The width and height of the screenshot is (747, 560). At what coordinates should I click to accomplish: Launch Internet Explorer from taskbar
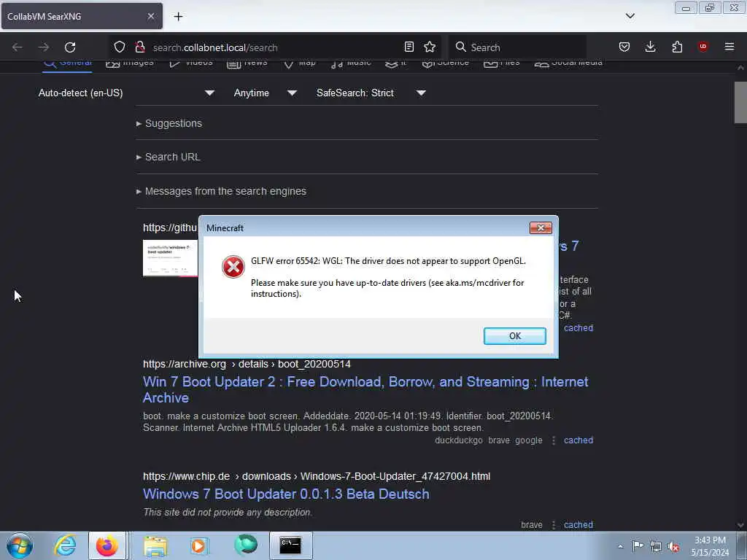tap(65, 545)
